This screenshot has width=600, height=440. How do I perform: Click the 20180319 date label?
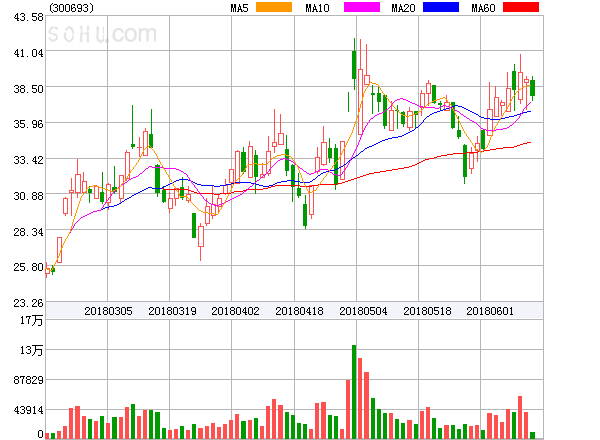(x=172, y=311)
